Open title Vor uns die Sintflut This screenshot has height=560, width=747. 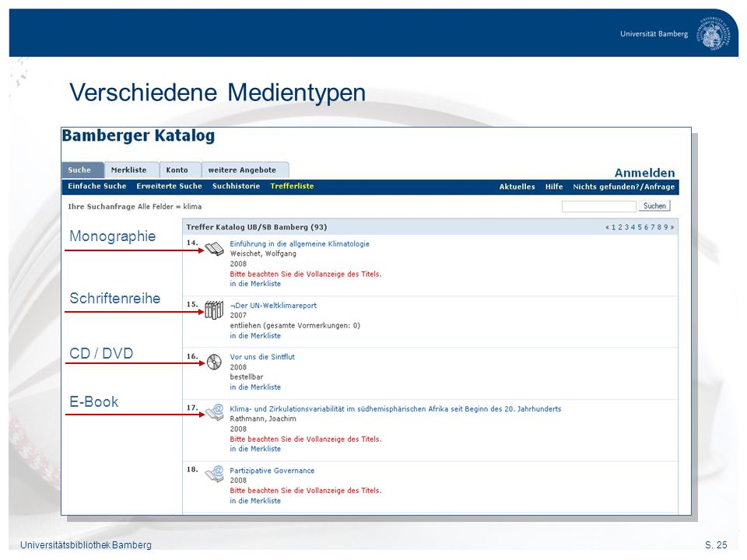(262, 357)
